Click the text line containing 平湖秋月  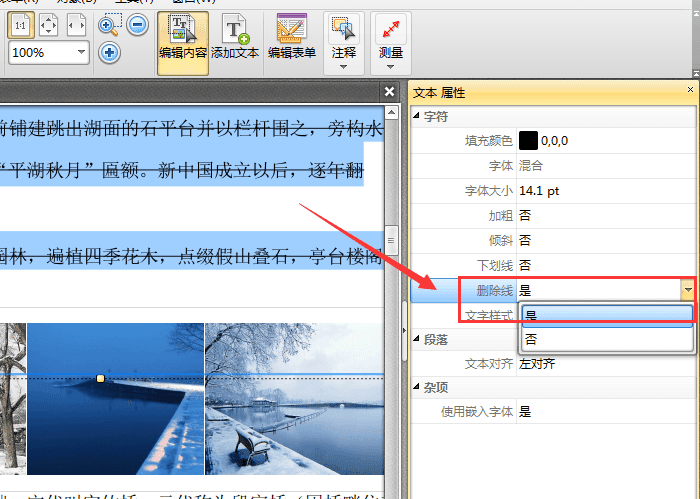pyautogui.click(x=182, y=170)
